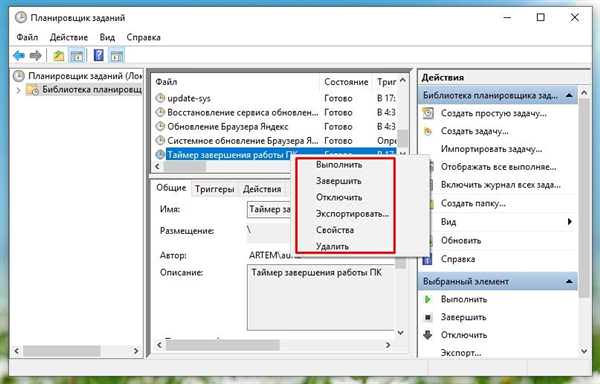
Task: Click Отображать все выполняе... action
Action: [499, 167]
